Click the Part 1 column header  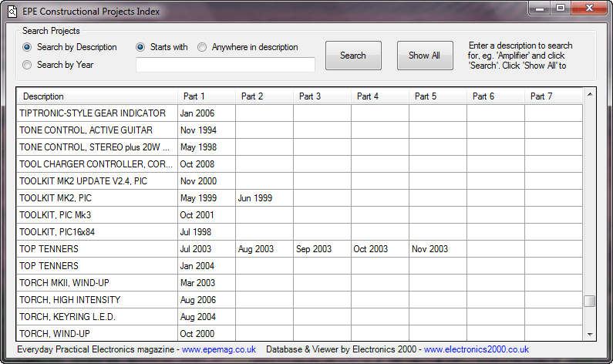(x=207, y=96)
